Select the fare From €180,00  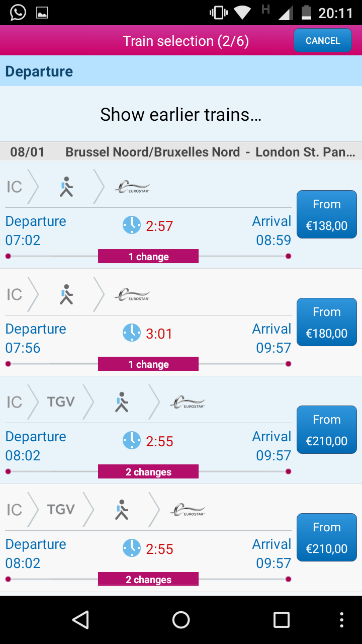pyautogui.click(x=327, y=322)
